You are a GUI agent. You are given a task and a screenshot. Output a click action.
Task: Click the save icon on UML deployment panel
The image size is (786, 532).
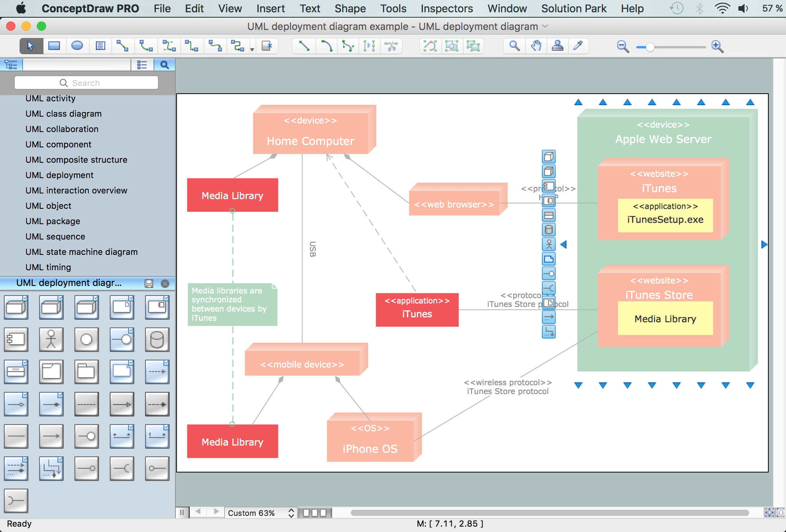(x=150, y=283)
